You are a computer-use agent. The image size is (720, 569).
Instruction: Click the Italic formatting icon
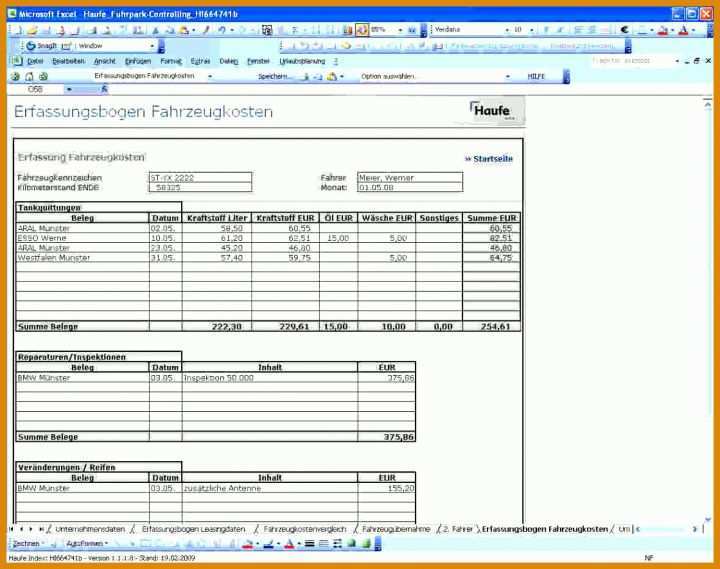pyautogui.click(x=560, y=30)
